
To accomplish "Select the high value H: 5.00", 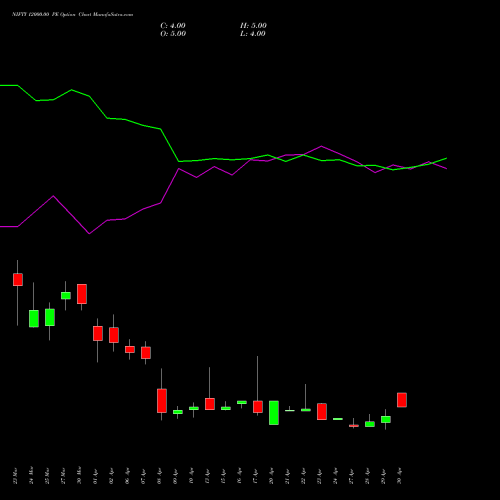I will coord(253,26).
